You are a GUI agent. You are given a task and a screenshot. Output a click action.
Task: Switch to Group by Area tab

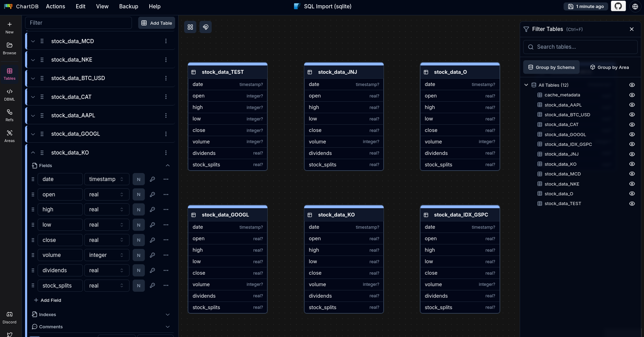(x=610, y=67)
